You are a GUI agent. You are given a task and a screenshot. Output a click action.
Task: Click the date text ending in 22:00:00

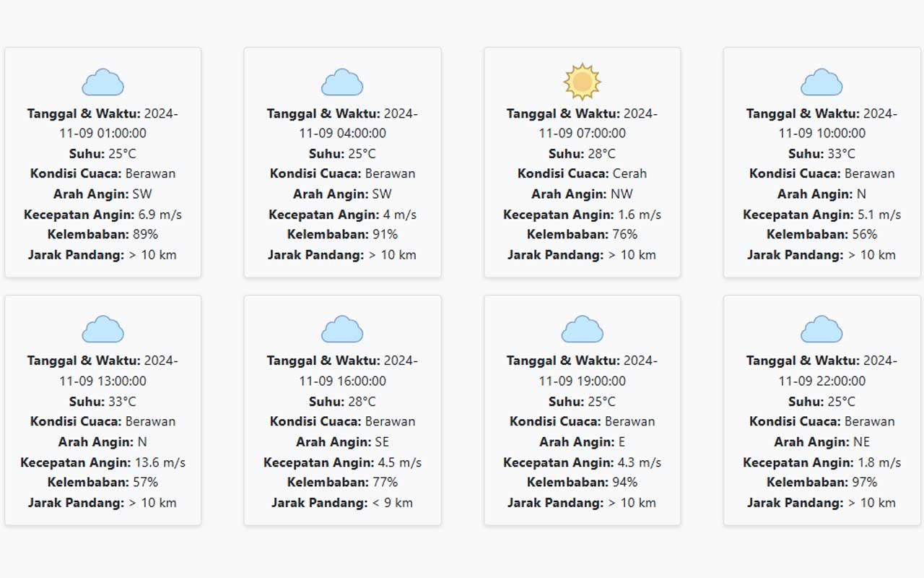click(821, 371)
